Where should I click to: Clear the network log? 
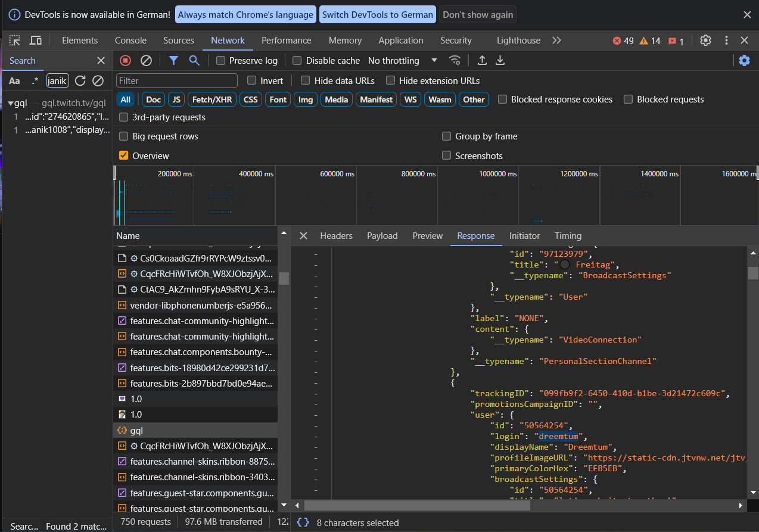[x=146, y=60]
